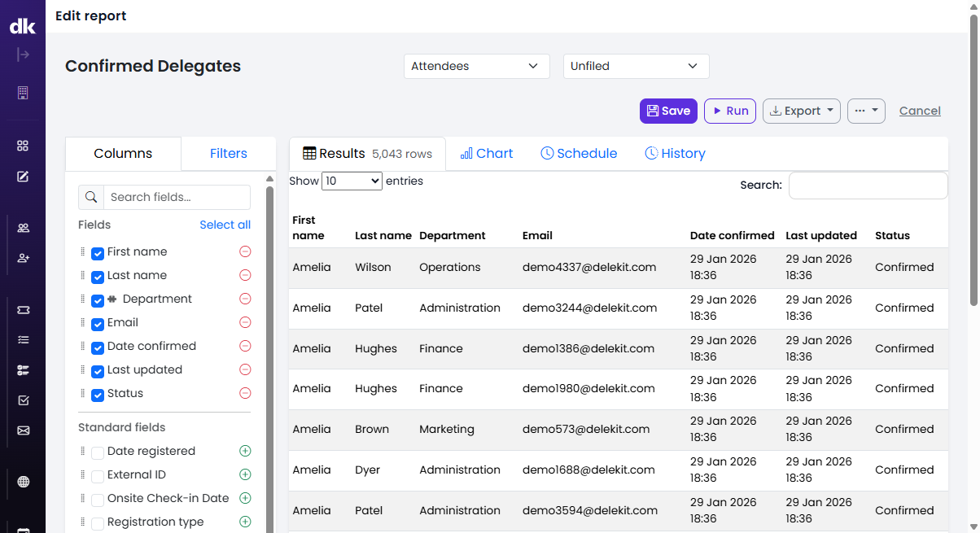Screen dimensions: 980x533
Task: Open the Chart tab
Action: coord(487,153)
